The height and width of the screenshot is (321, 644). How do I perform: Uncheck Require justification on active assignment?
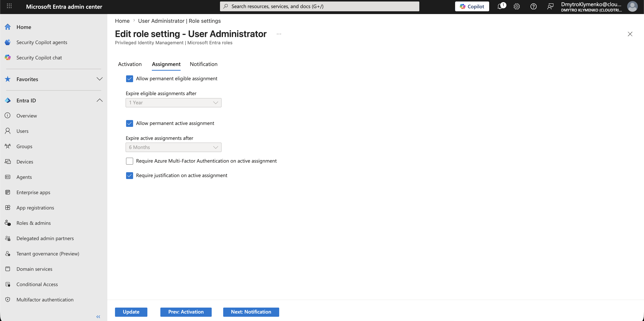click(x=129, y=176)
